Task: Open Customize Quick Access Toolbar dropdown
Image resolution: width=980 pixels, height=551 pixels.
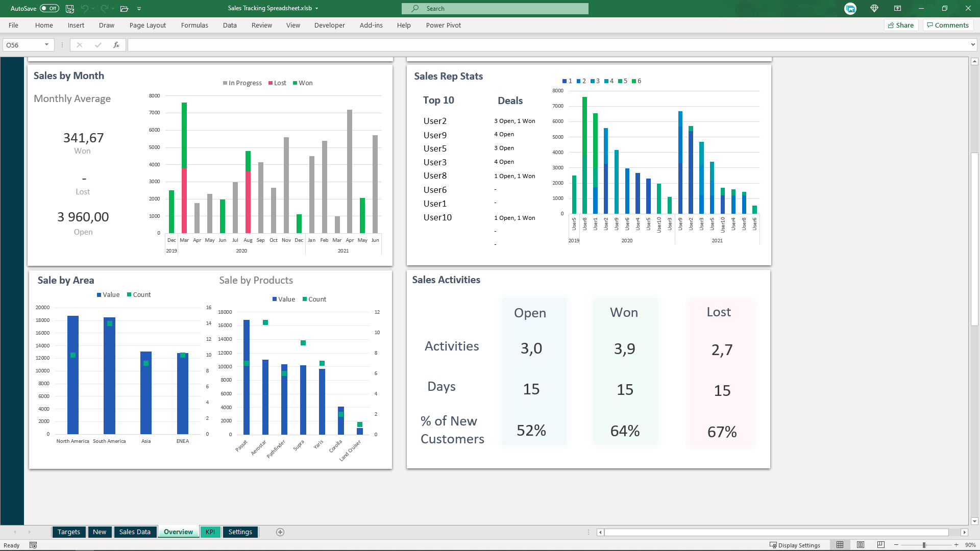Action: (139, 9)
